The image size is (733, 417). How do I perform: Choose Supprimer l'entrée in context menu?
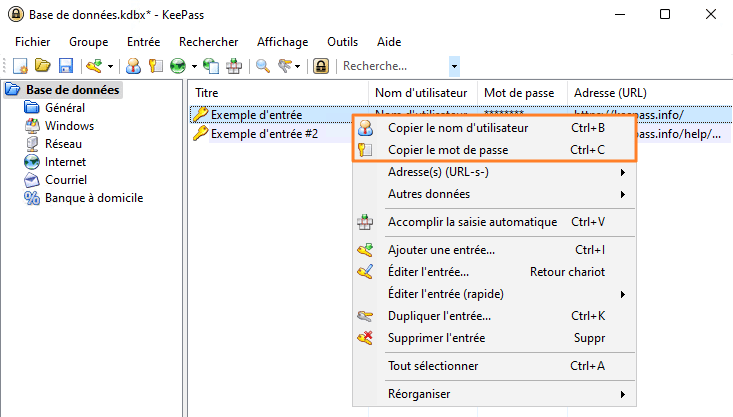pyautogui.click(x=494, y=338)
